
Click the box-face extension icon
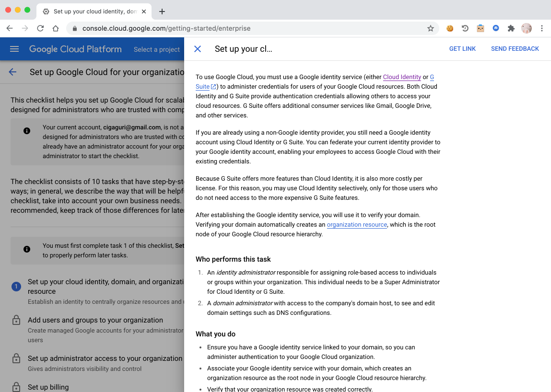point(481,28)
